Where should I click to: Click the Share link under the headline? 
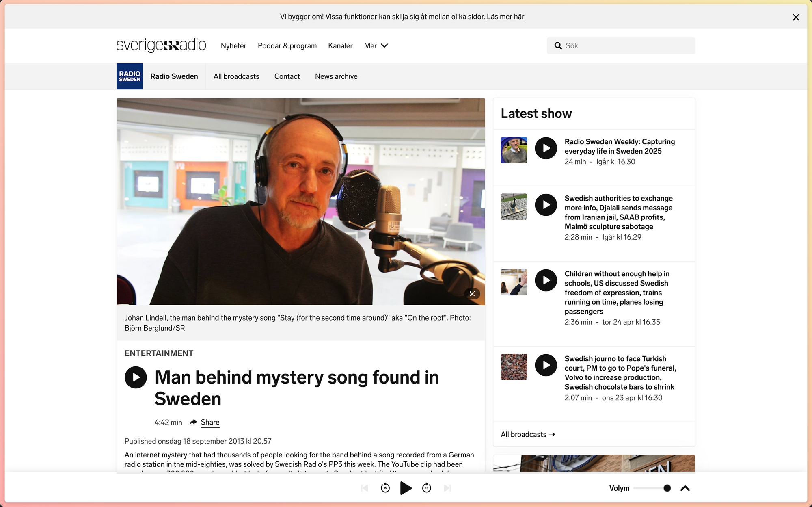point(210,422)
